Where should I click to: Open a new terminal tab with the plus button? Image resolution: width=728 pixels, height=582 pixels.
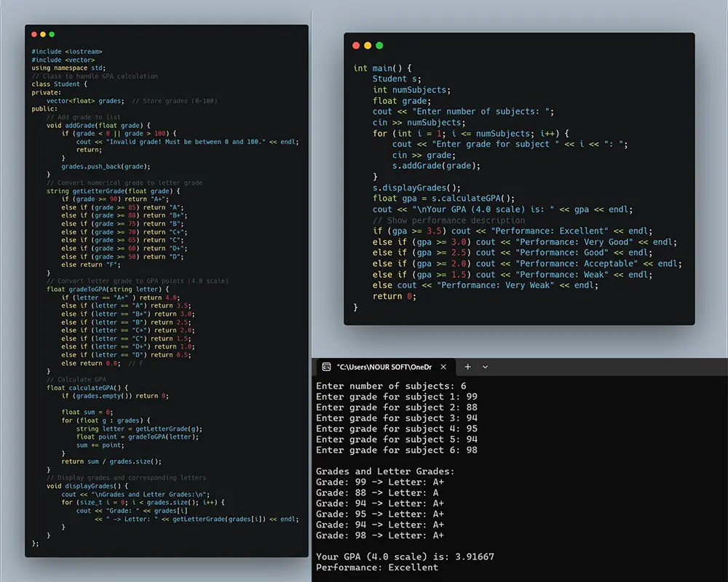(467, 367)
